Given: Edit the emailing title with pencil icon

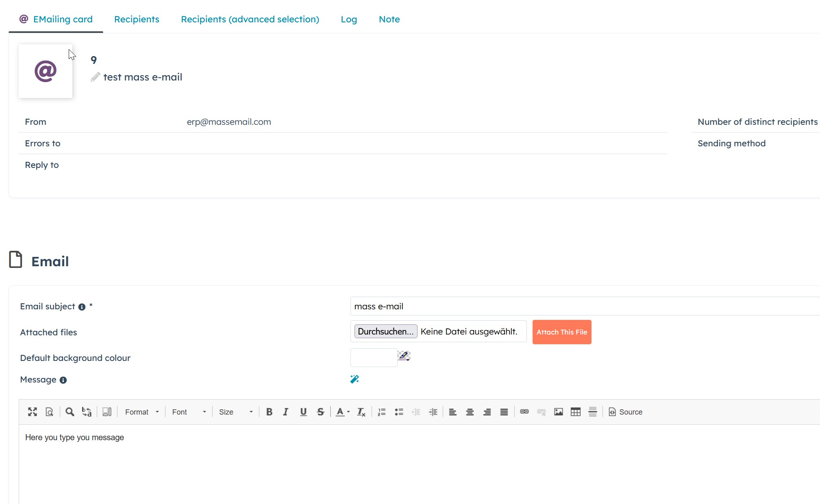Looking at the screenshot, I should pyautogui.click(x=95, y=77).
